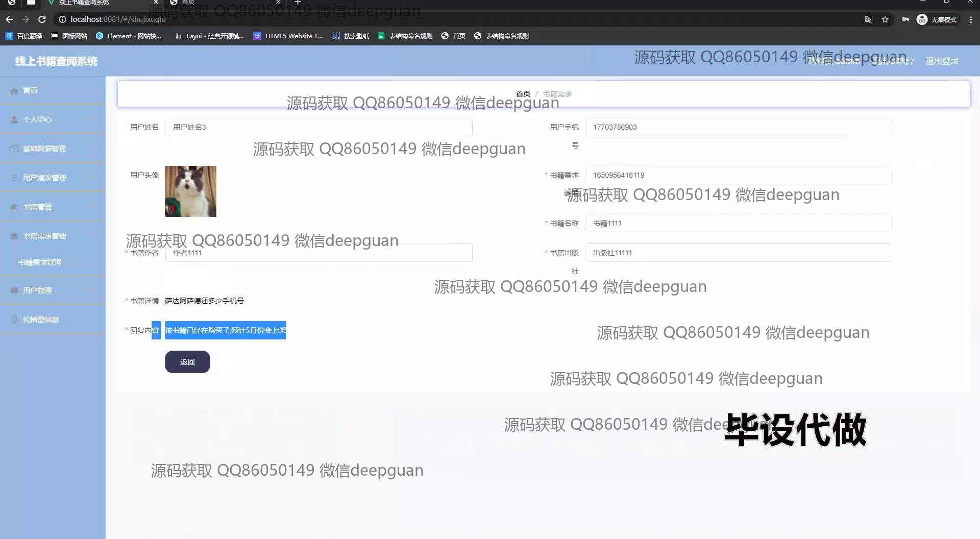This screenshot has width=980, height=539.
Task: Open 用户管理 in sidebar
Action: pos(53,290)
